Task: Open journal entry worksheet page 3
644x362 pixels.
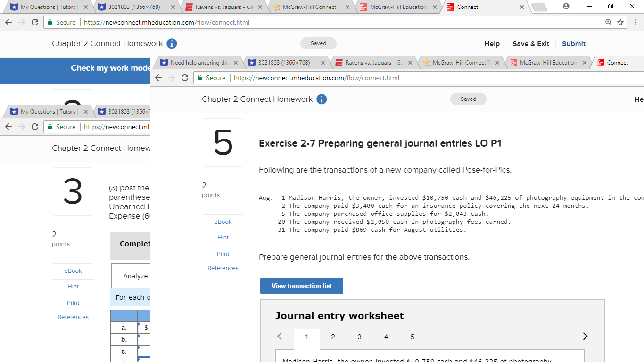Action: coord(359,337)
